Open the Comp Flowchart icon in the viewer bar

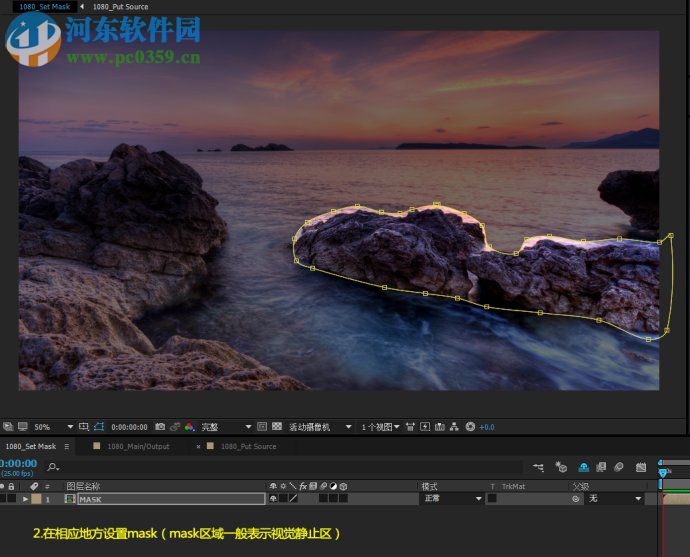click(454, 426)
